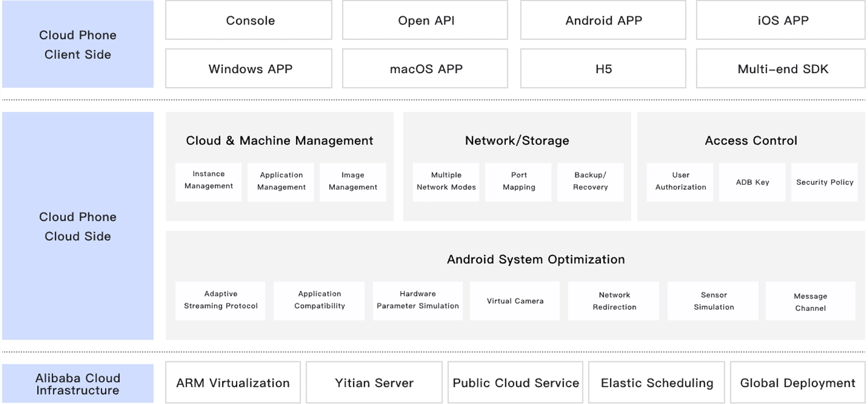Select the Adaptive Streaming Protocol tile
The width and height of the screenshot is (868, 404).
click(220, 301)
